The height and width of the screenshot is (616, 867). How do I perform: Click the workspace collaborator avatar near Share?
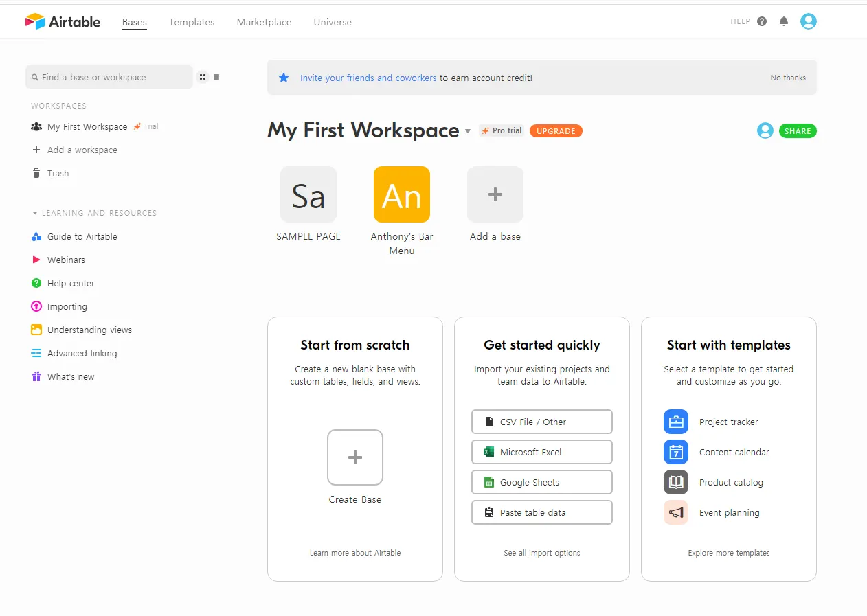tap(765, 130)
